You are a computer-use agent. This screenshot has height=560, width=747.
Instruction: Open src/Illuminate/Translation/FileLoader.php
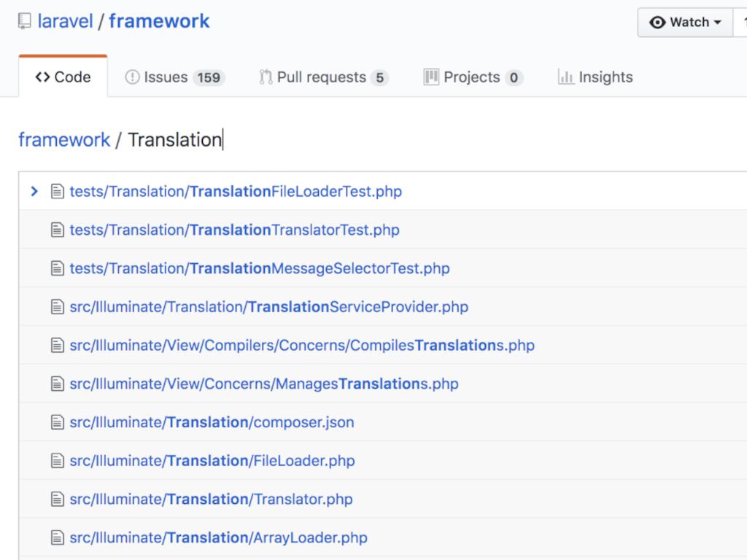pyautogui.click(x=212, y=461)
